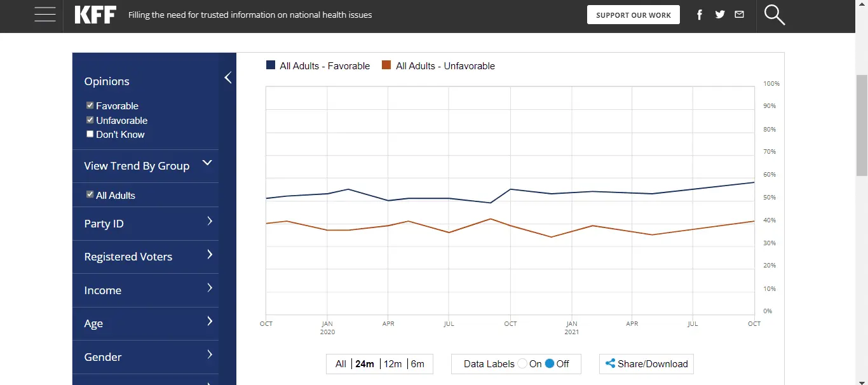
Task: Turn data labels On
Action: [x=523, y=364]
